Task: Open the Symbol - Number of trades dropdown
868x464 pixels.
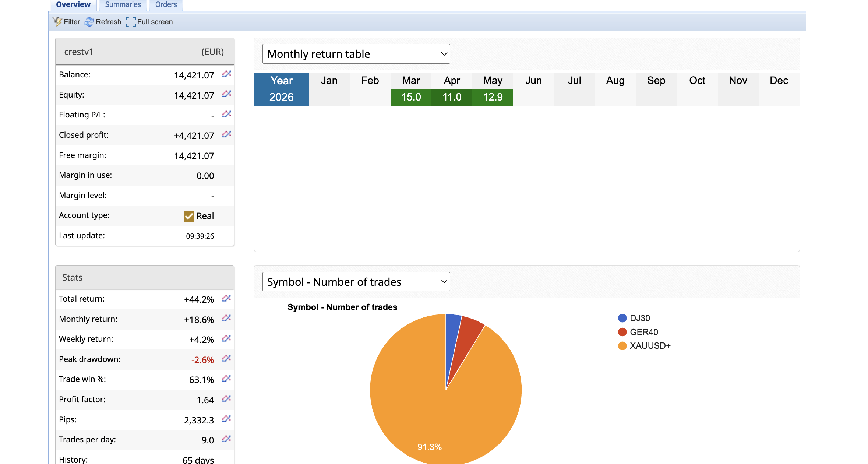Action: click(356, 282)
